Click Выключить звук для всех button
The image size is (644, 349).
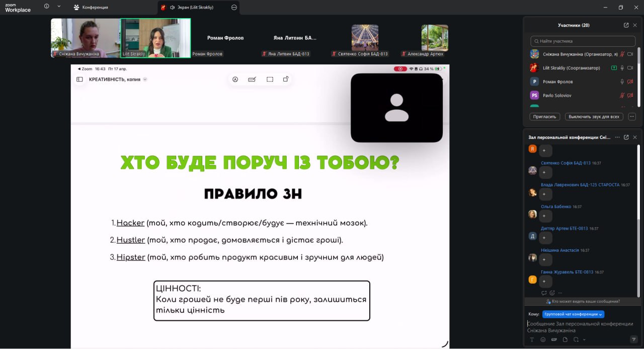594,116
